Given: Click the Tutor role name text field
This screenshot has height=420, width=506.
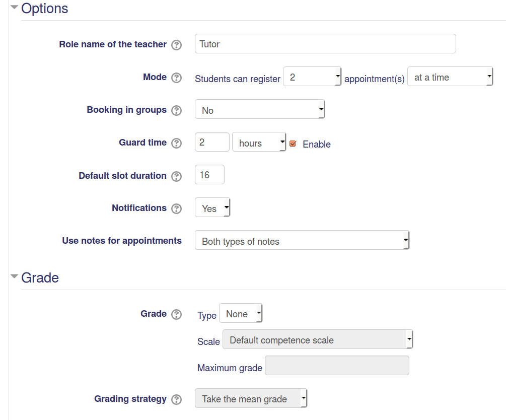Looking at the screenshot, I should pyautogui.click(x=325, y=44).
